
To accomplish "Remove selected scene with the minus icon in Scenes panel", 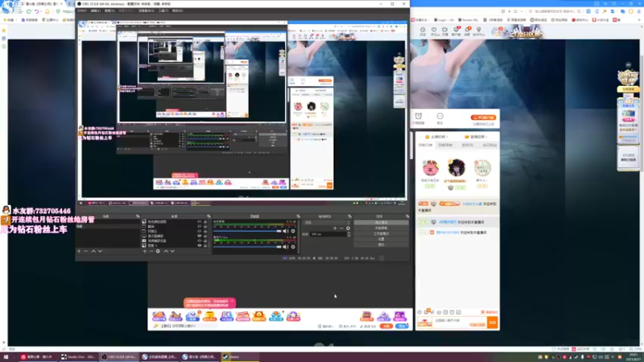I will click(x=85, y=251).
